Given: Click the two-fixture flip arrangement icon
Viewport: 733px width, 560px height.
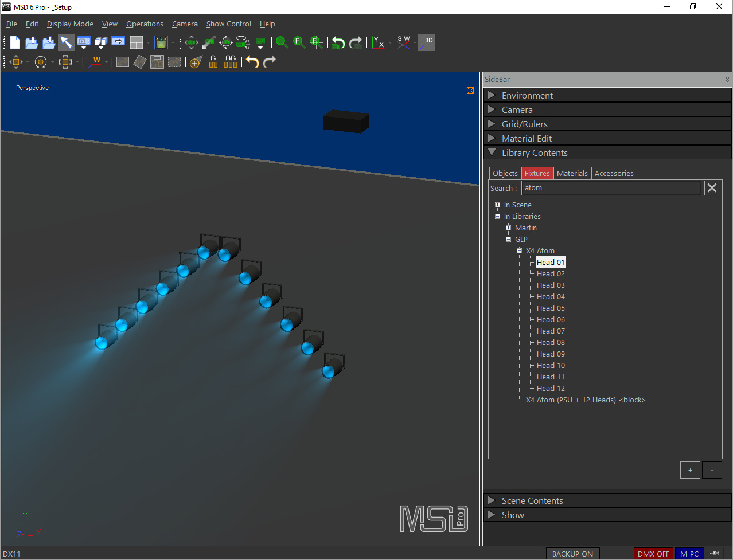Looking at the screenshot, I should tap(213, 62).
